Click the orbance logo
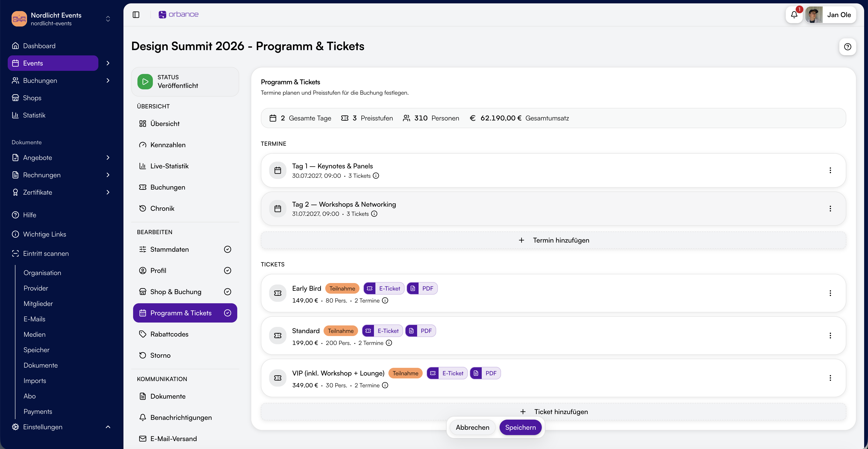The height and width of the screenshot is (449, 868). 179,14
